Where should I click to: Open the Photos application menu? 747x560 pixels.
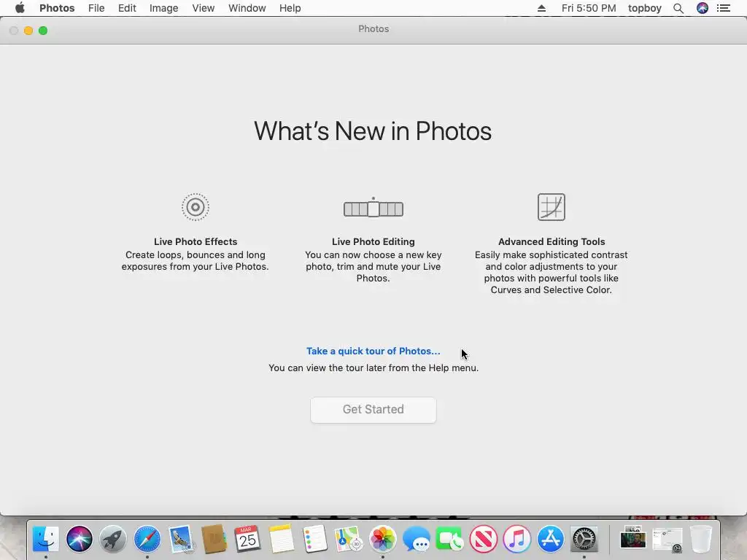coord(57,8)
